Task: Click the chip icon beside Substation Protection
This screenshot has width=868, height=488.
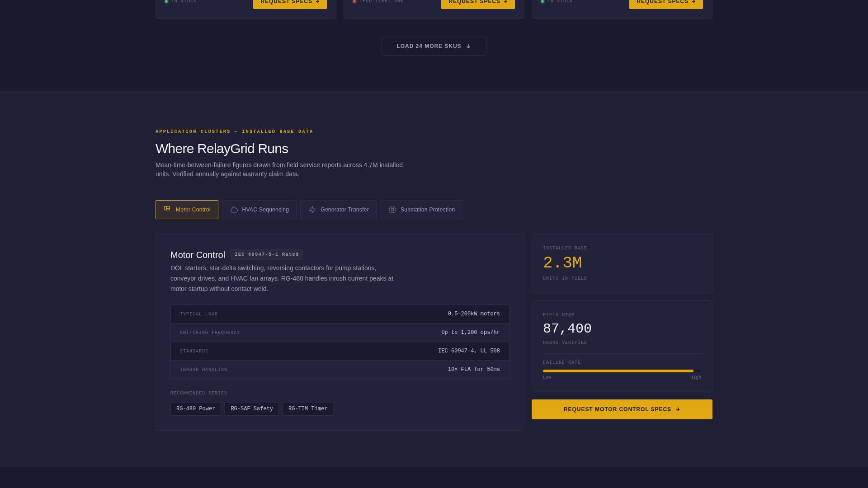Action: pyautogui.click(x=392, y=210)
